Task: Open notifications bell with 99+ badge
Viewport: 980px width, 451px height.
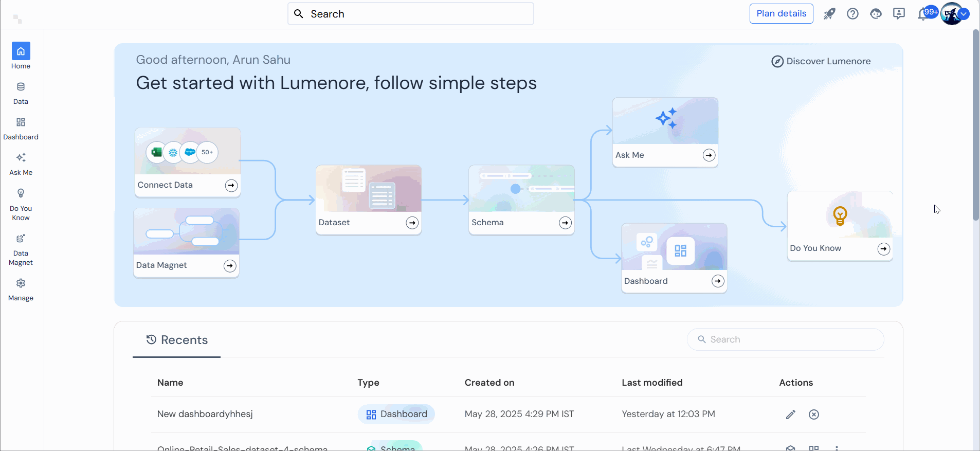Action: tap(923, 14)
